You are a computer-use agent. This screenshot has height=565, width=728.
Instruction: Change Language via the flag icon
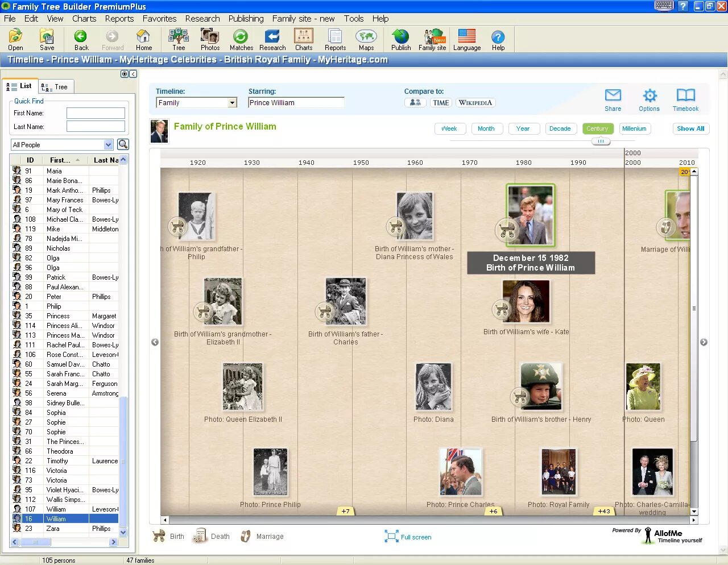pos(467,39)
